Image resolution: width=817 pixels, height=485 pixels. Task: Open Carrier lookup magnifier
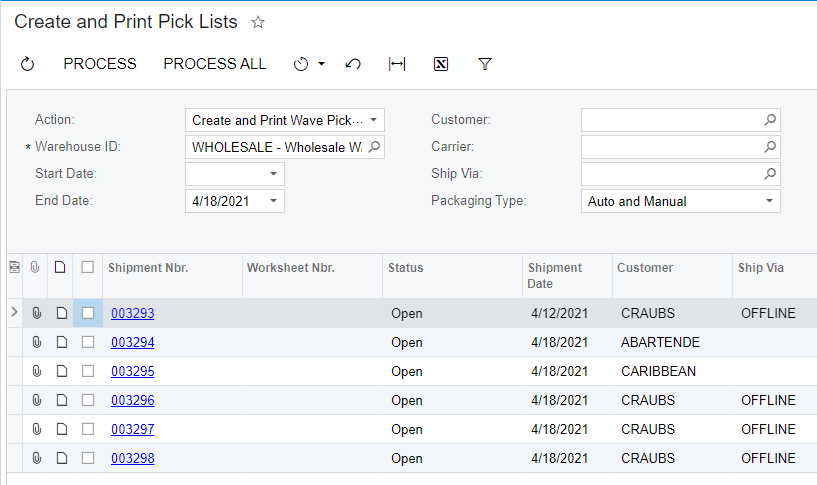click(770, 147)
